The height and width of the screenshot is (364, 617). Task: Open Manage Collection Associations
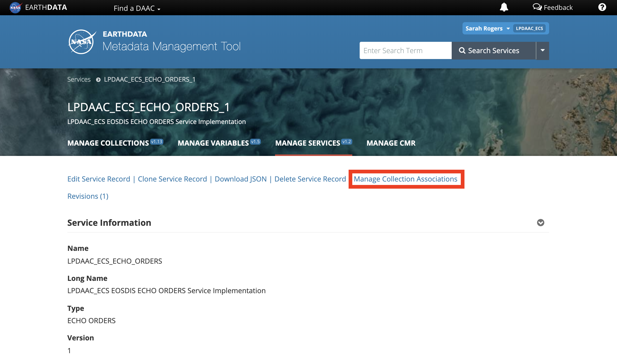[405, 179]
